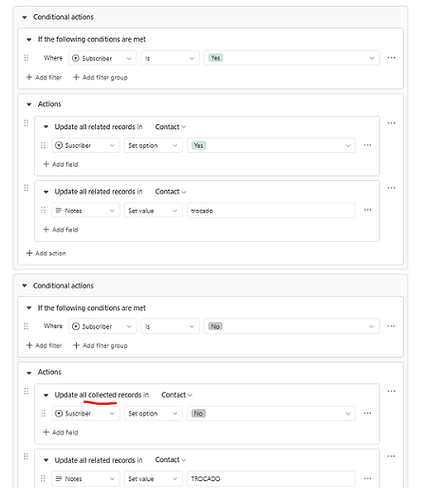Collapse the first Actions section
The image size is (422, 500).
(29, 104)
